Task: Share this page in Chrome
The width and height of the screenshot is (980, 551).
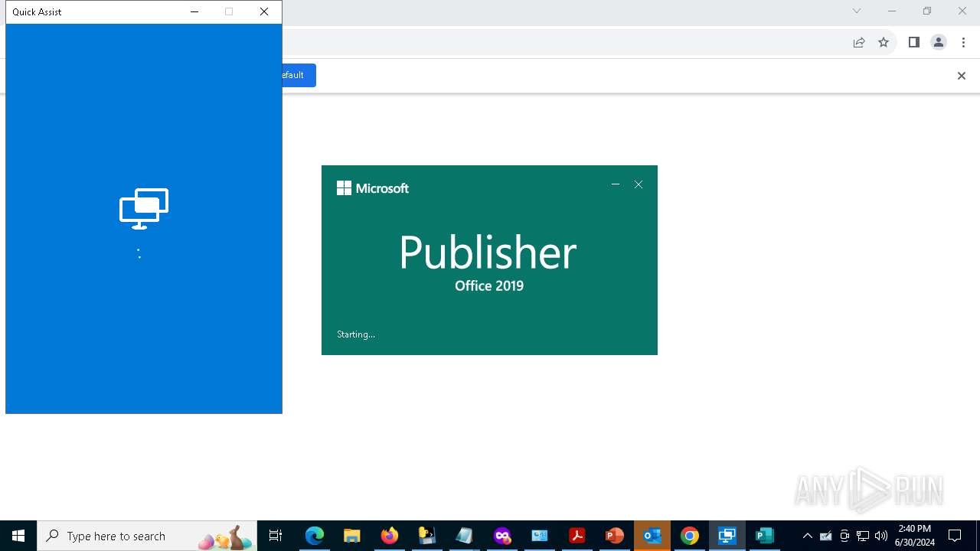Action: click(x=859, y=43)
